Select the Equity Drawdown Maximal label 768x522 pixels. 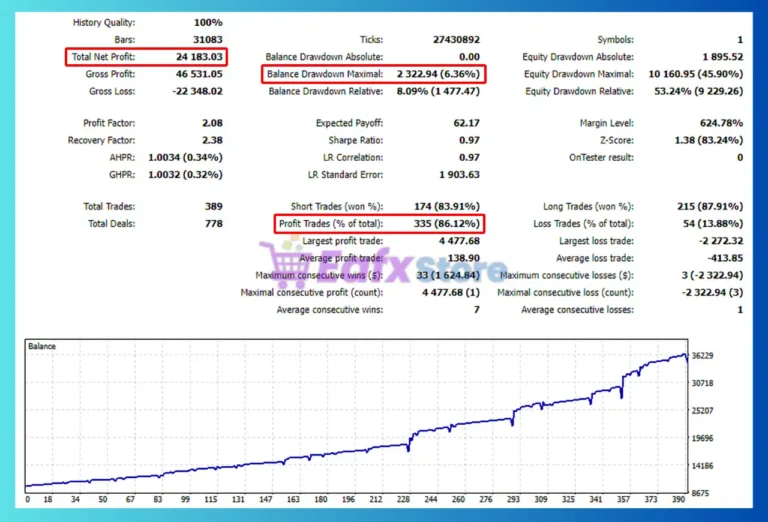tap(579, 74)
